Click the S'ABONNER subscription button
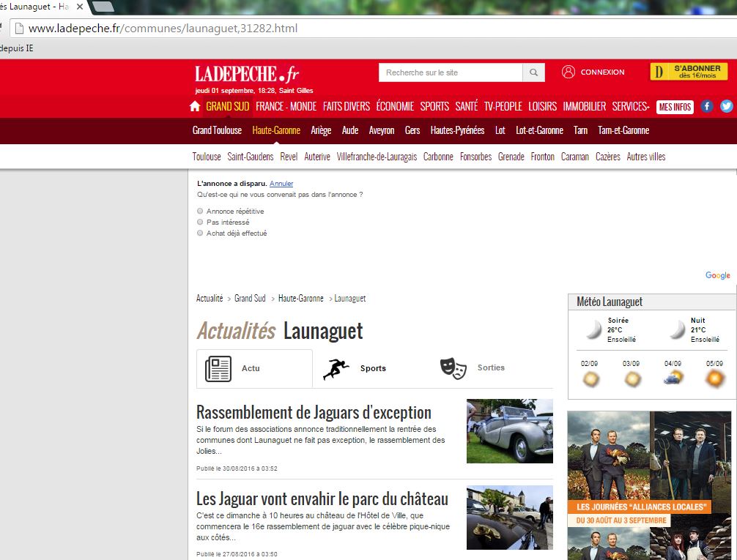This screenshot has height=560, width=737. (689, 72)
